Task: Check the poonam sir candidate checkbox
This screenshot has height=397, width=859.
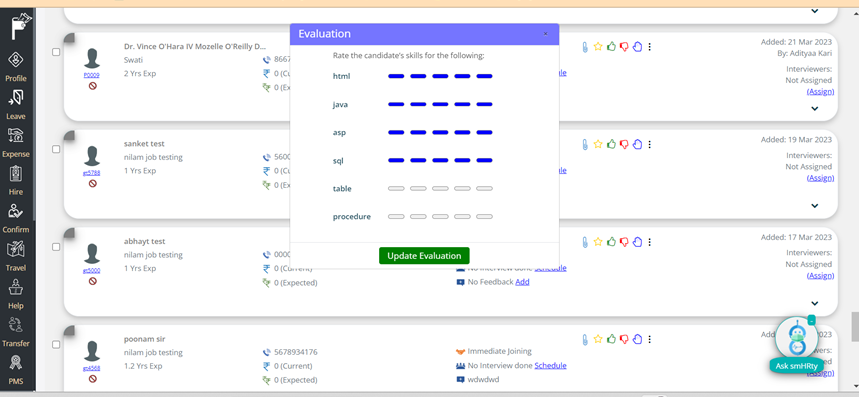Action: (56, 344)
